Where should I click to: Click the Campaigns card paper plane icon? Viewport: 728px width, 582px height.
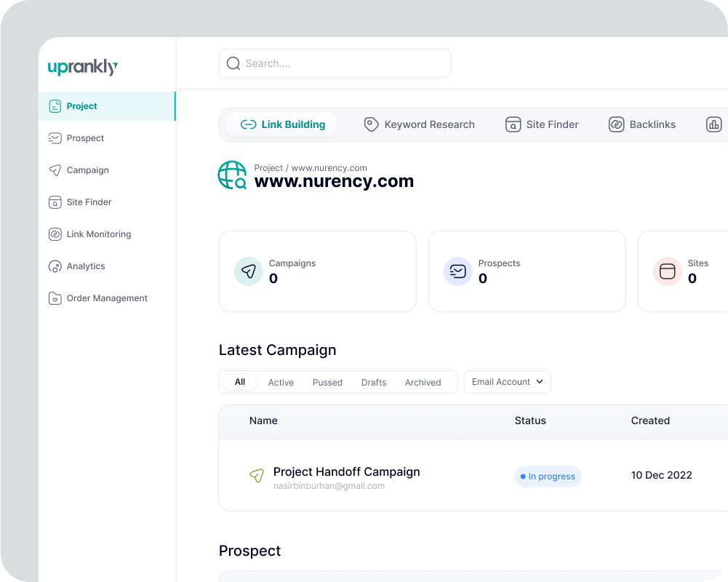point(249,271)
